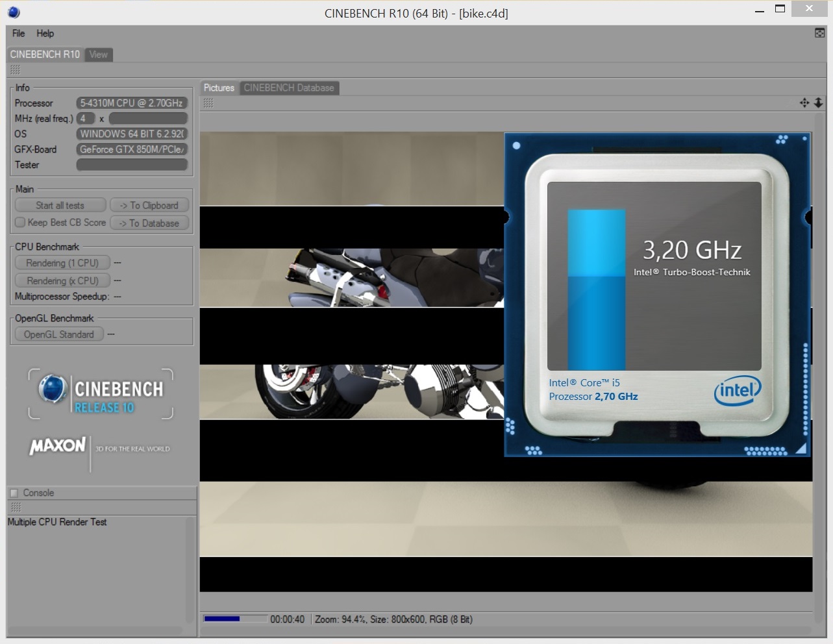Click the MHz real freq multiplier field
833x644 pixels.
(86, 118)
